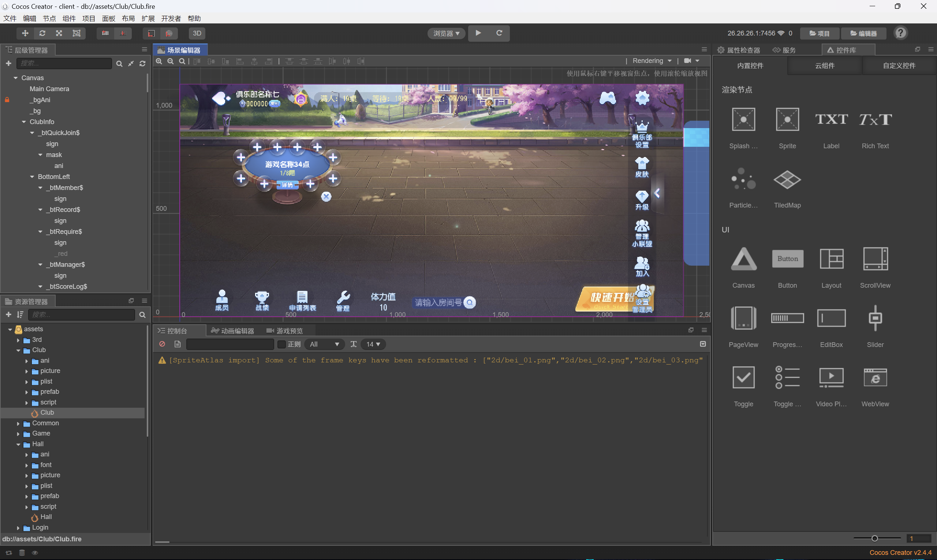Image resolution: width=937 pixels, height=560 pixels.
Task: Click the open project folder button
Action: (x=819, y=33)
